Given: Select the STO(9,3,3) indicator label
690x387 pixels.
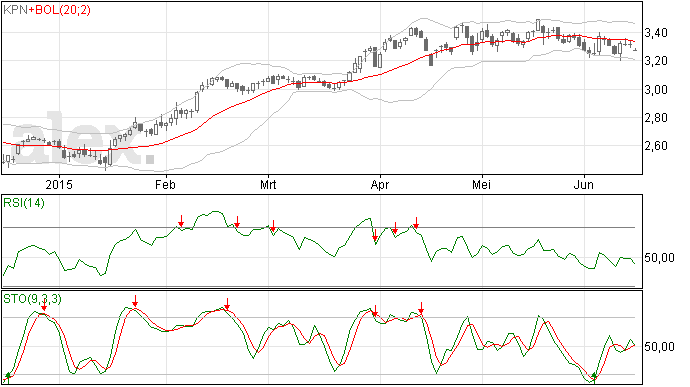Looking at the screenshot, I should tap(33, 299).
